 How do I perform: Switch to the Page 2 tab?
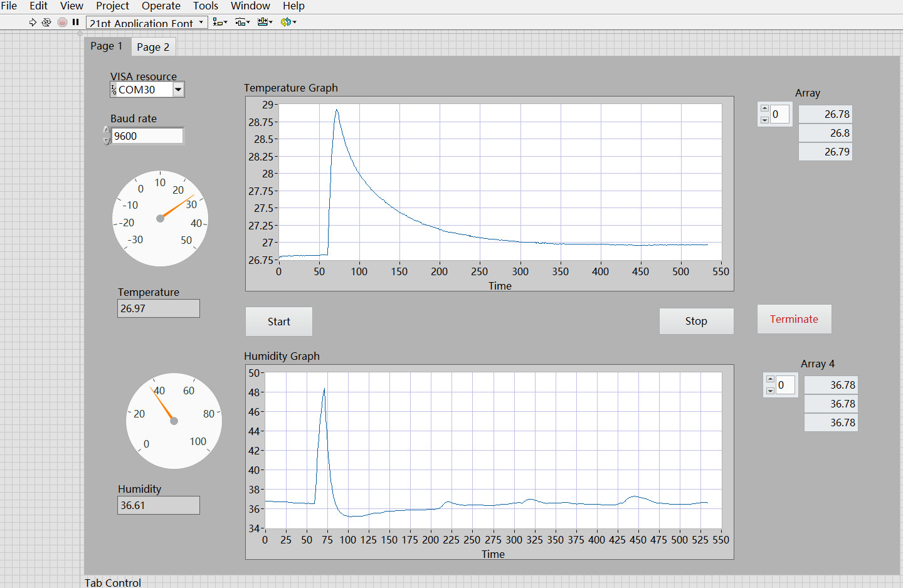tap(153, 47)
